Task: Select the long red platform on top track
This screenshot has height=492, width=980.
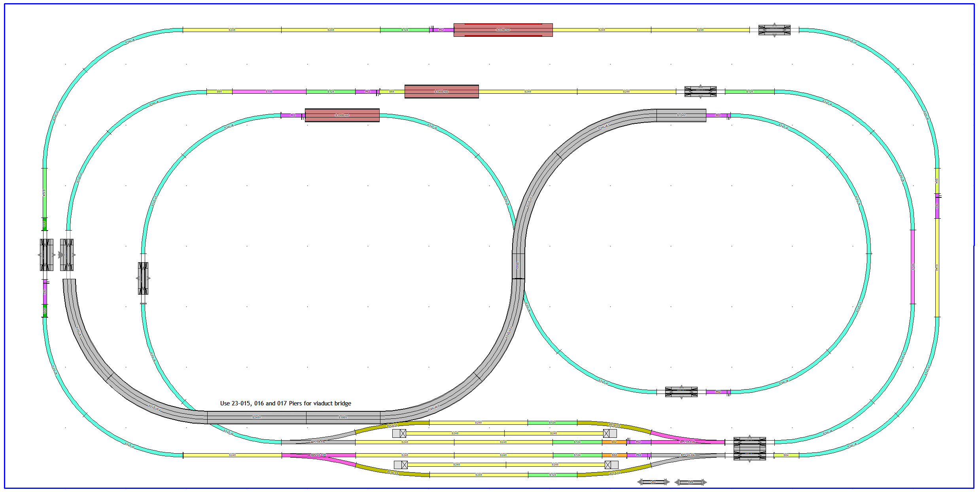Action: coord(503,30)
